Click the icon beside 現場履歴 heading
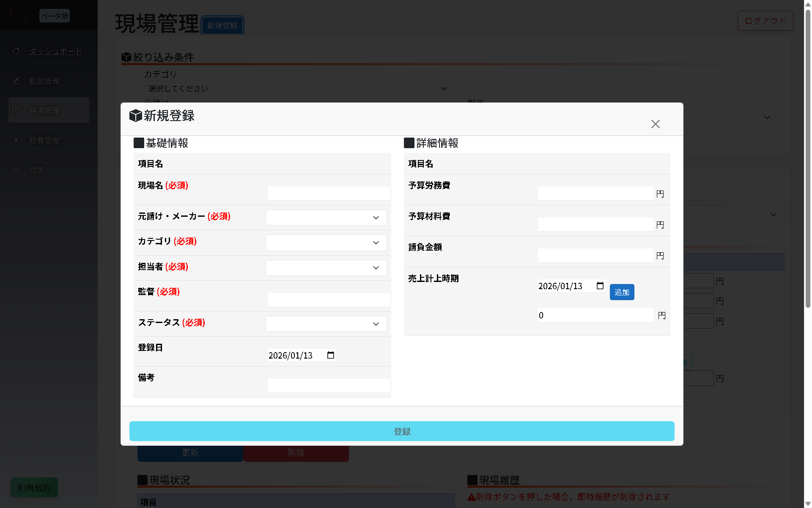 coord(472,480)
